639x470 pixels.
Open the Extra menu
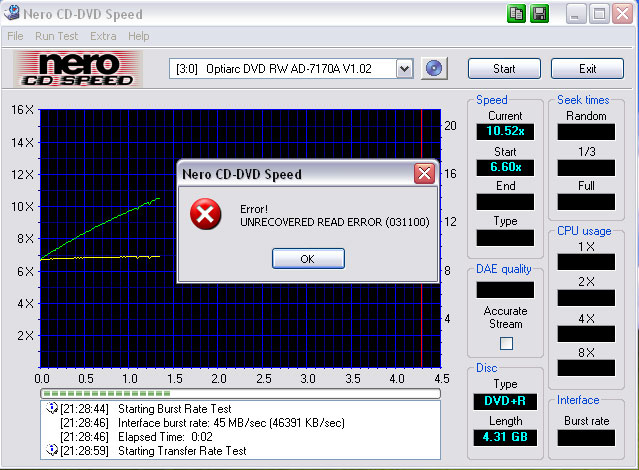point(103,36)
